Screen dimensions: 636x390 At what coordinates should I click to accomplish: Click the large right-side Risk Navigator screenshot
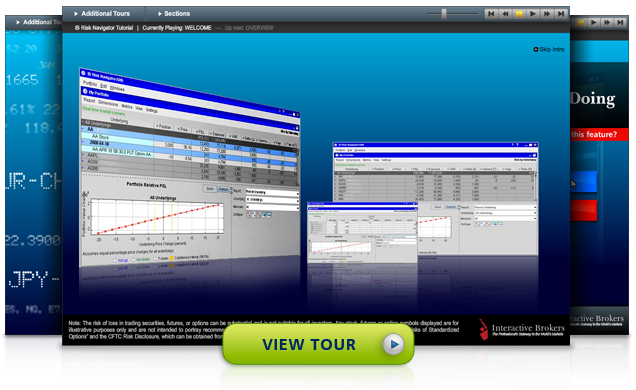pyautogui.click(x=435, y=199)
